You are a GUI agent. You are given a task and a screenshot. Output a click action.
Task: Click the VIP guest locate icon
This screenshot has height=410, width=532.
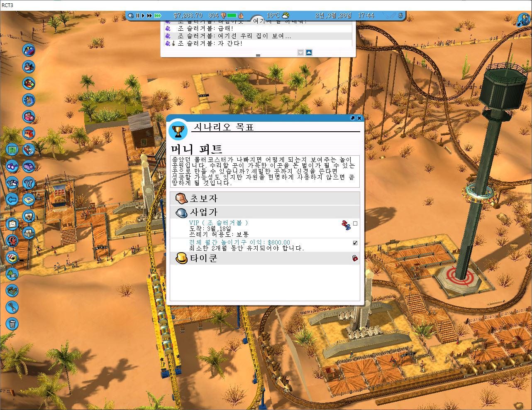346,225
